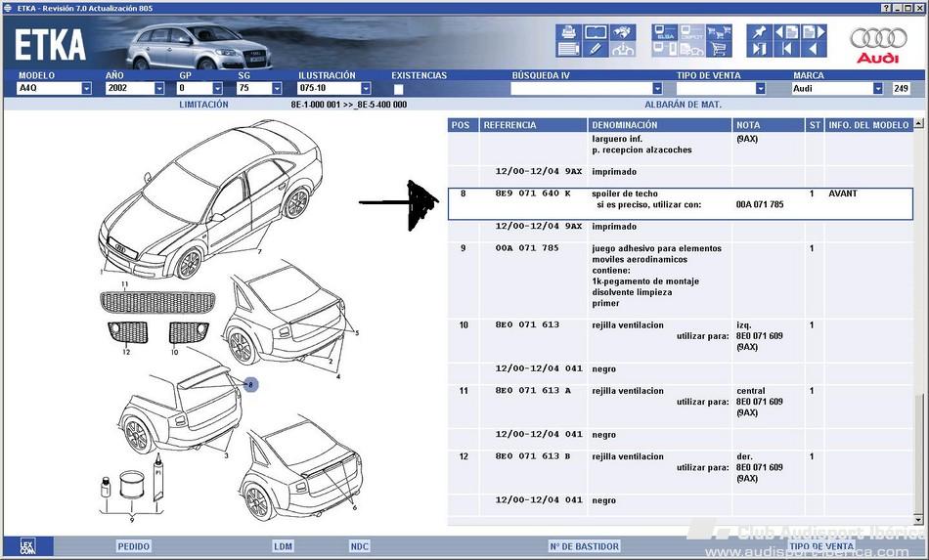929x560 pixels.
Task: Click the INFO. DEL MODELO column header
Action: coord(868,125)
